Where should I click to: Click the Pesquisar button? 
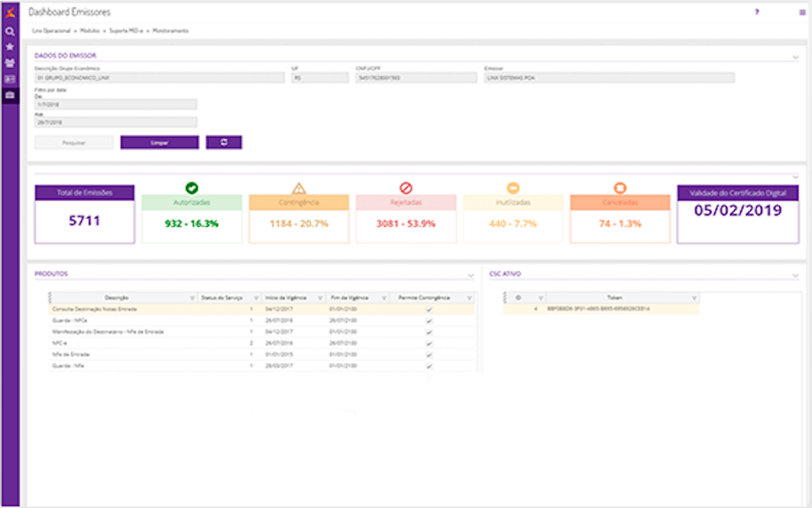[74, 142]
